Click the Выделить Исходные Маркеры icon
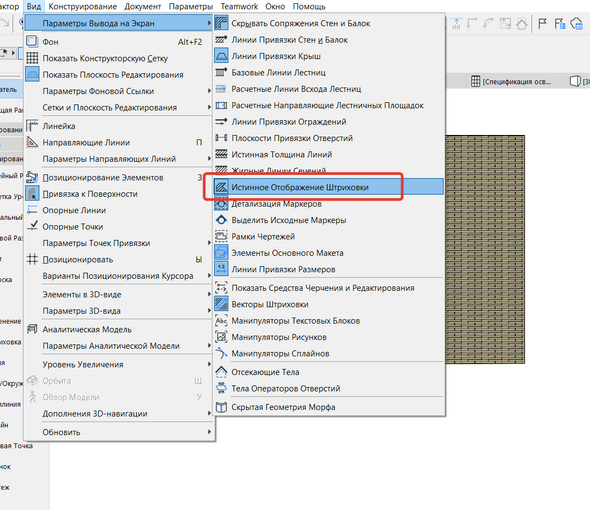The height and width of the screenshot is (510, 590). point(221,220)
